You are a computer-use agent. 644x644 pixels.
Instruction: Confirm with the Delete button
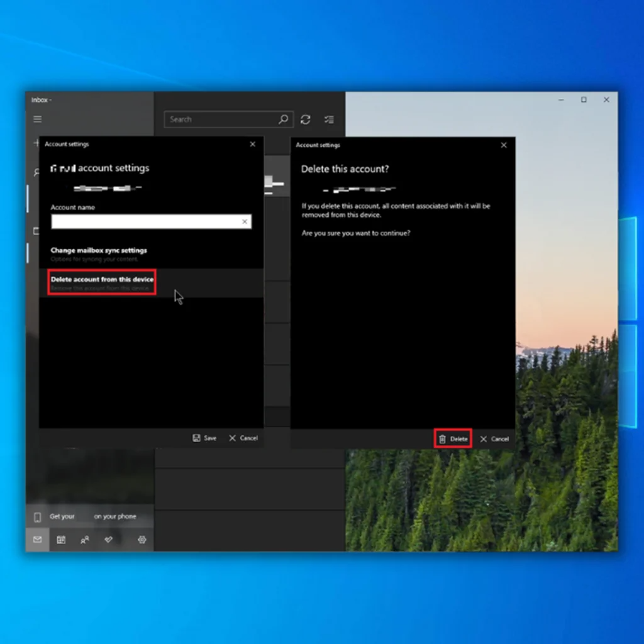[x=453, y=439]
